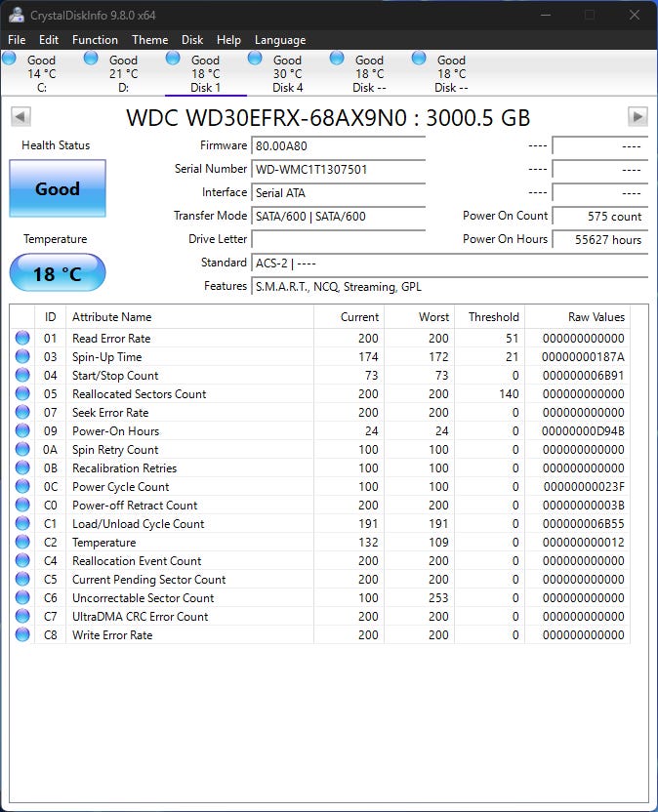Select worst value 253
658x812 pixels.
[438, 597]
